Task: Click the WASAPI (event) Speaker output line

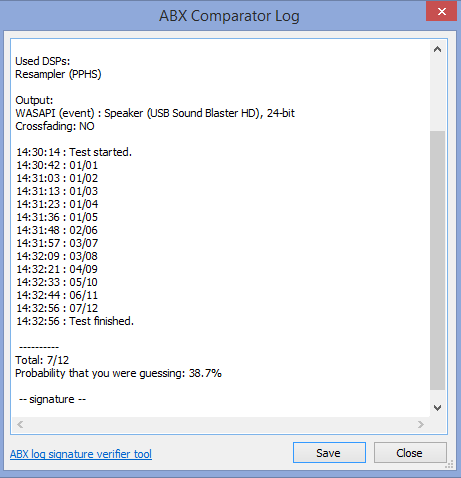Action: pyautogui.click(x=155, y=113)
